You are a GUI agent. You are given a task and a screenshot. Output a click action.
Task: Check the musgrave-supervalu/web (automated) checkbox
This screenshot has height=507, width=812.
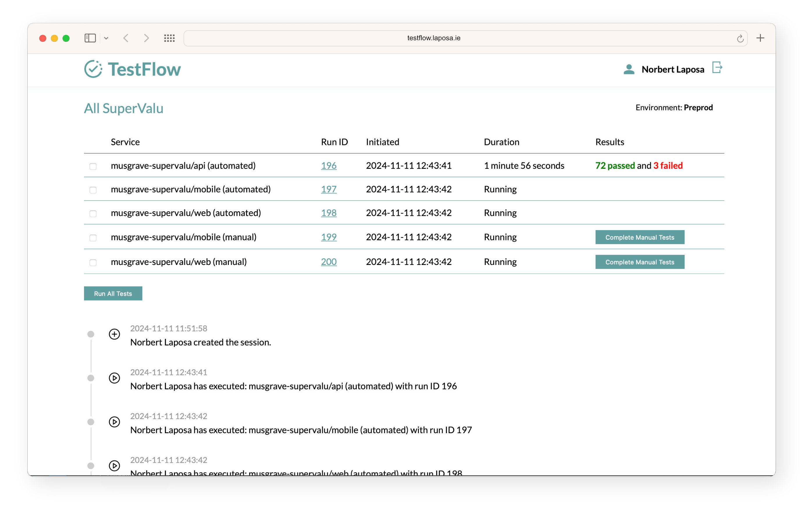[x=93, y=214]
